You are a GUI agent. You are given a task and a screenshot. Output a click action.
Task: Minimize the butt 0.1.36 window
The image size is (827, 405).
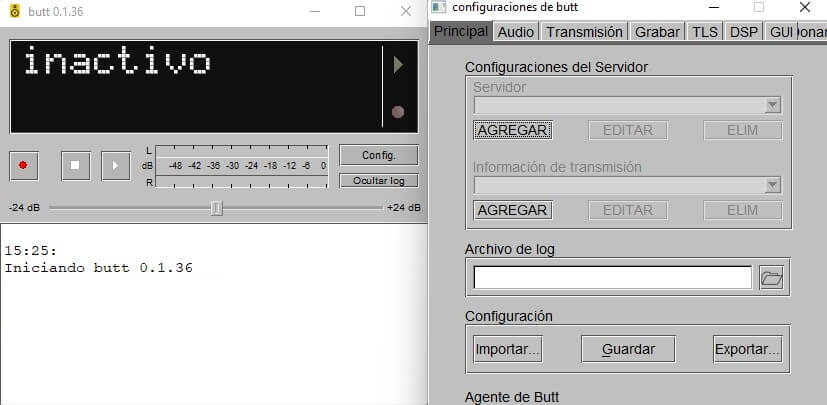pos(315,11)
